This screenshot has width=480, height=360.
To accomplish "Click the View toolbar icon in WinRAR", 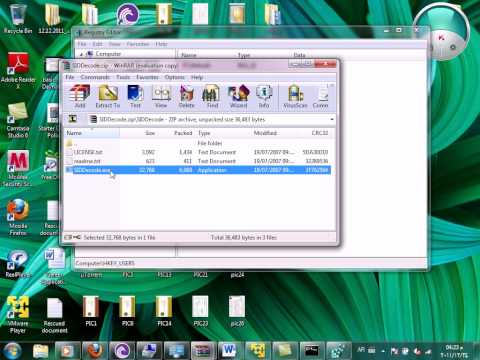I will (x=161, y=96).
